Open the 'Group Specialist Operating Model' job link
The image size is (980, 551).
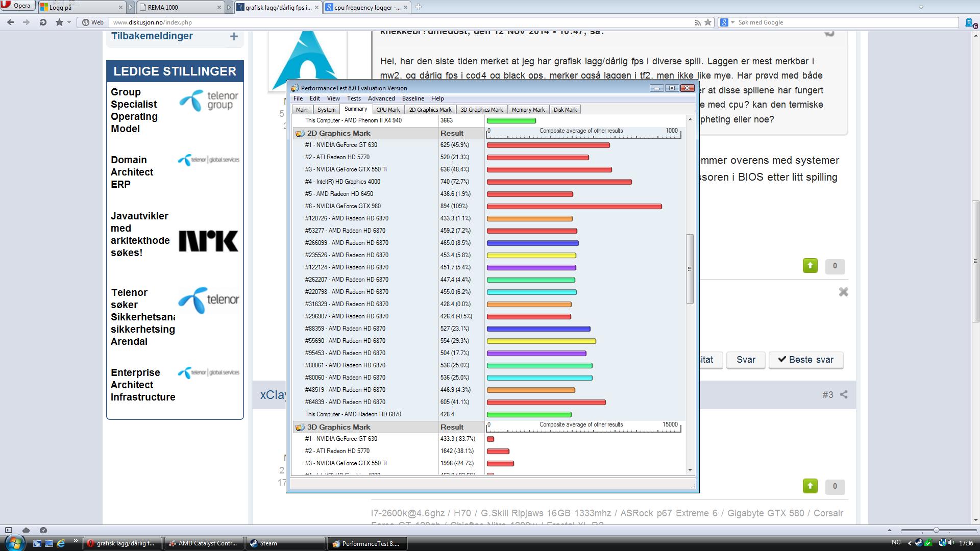134,110
